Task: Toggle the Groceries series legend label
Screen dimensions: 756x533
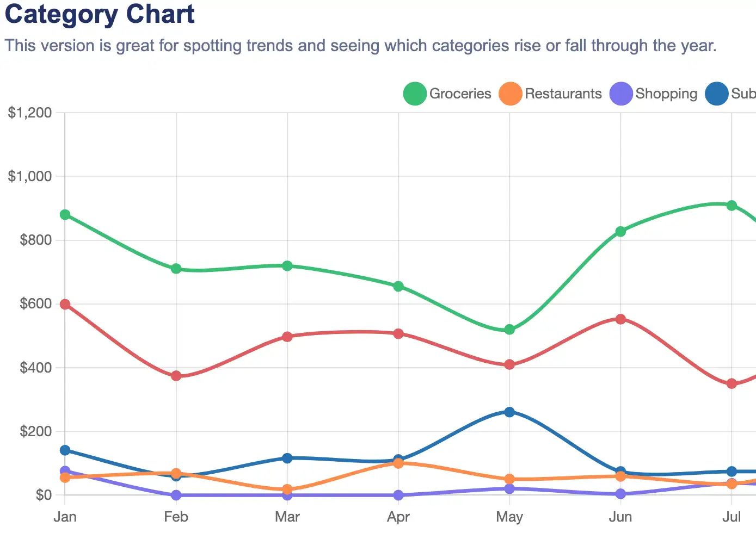Action: coord(460,94)
